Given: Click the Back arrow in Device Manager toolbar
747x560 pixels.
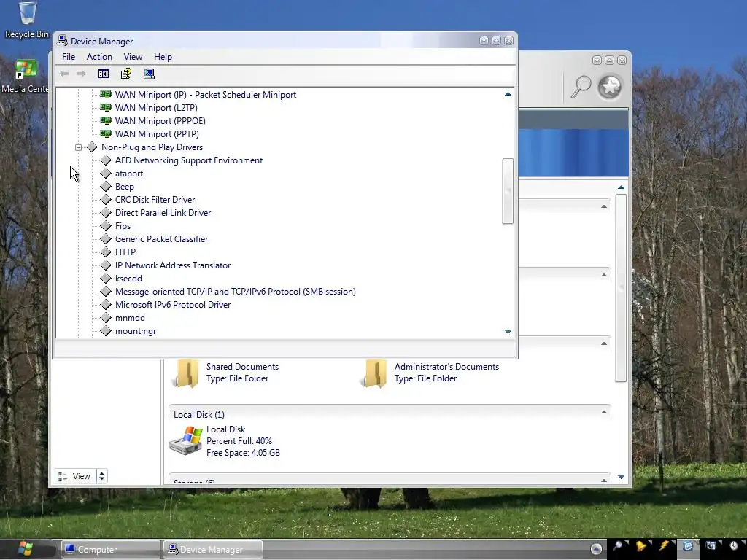Looking at the screenshot, I should pos(64,74).
